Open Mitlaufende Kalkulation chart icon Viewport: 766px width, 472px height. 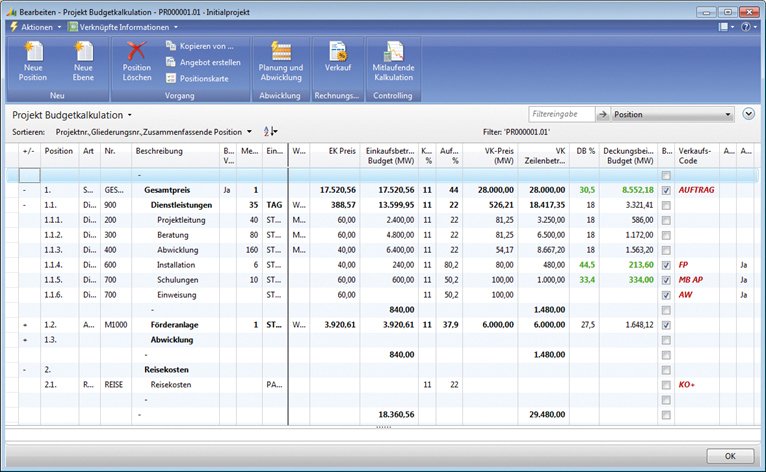[393, 51]
